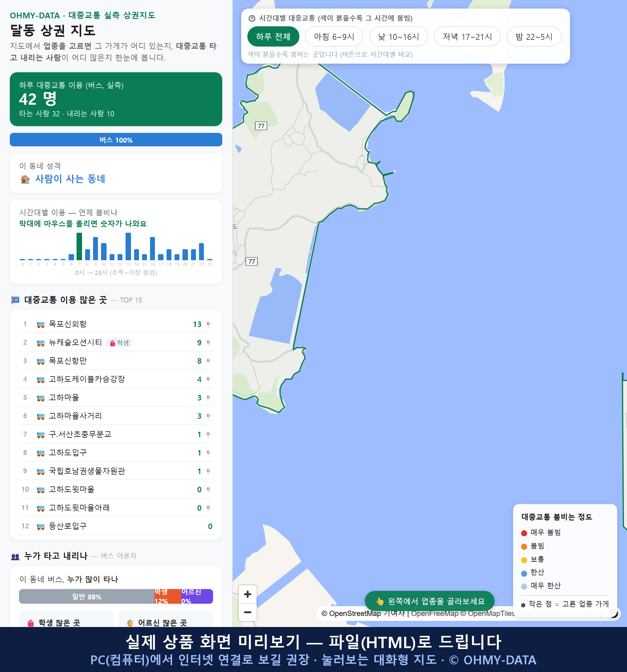Screen dimensions: 627x672
Task: Open the OpenMapTiles attribution link
Action: (x=488, y=613)
